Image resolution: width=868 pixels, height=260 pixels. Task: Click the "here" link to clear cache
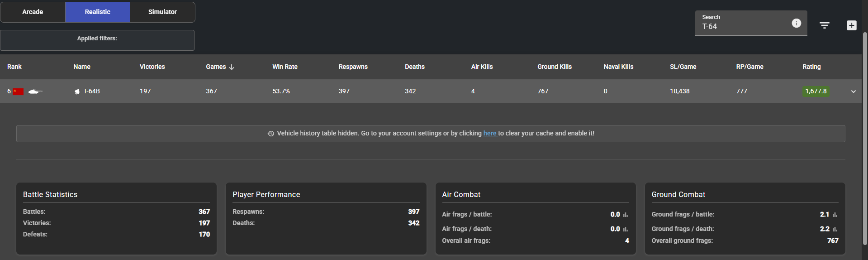coord(490,133)
